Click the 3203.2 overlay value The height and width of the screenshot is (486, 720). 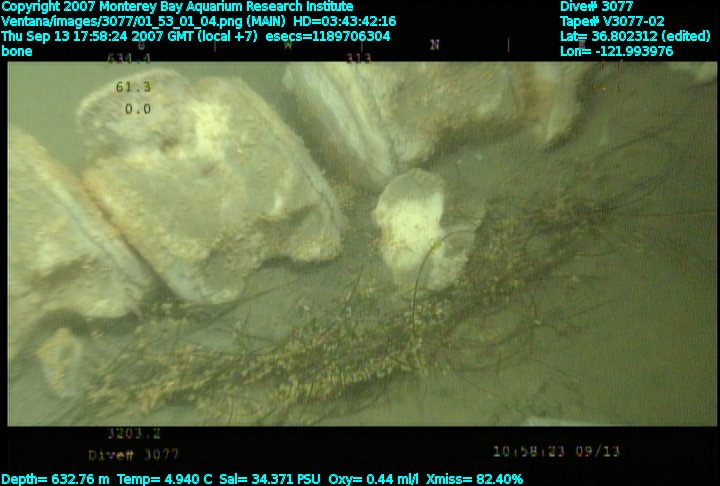pos(134,434)
